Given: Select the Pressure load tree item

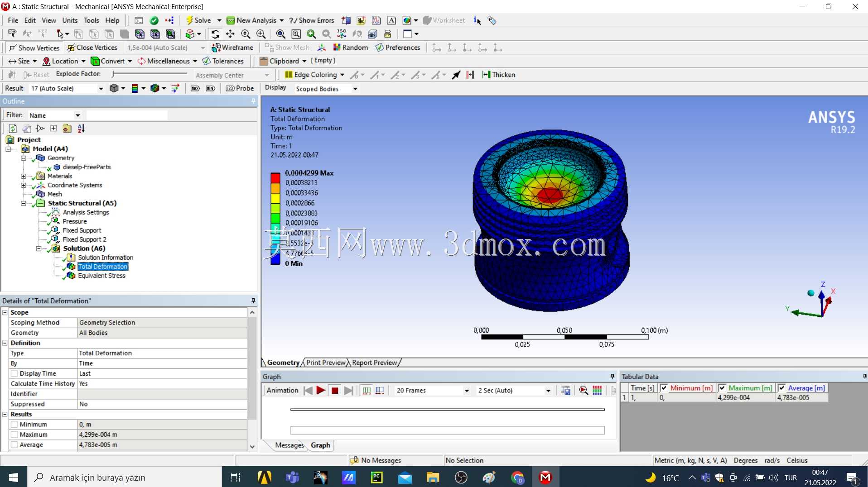Looking at the screenshot, I should (75, 221).
